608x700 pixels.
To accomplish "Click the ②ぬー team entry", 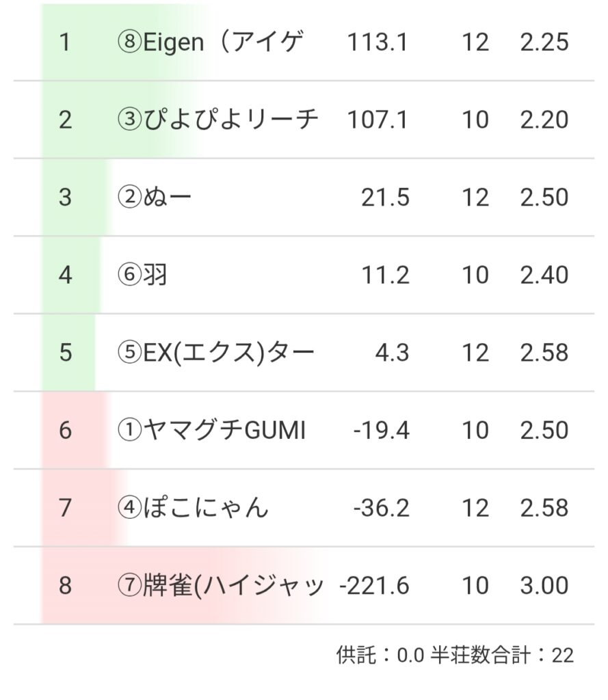I will click(155, 198).
